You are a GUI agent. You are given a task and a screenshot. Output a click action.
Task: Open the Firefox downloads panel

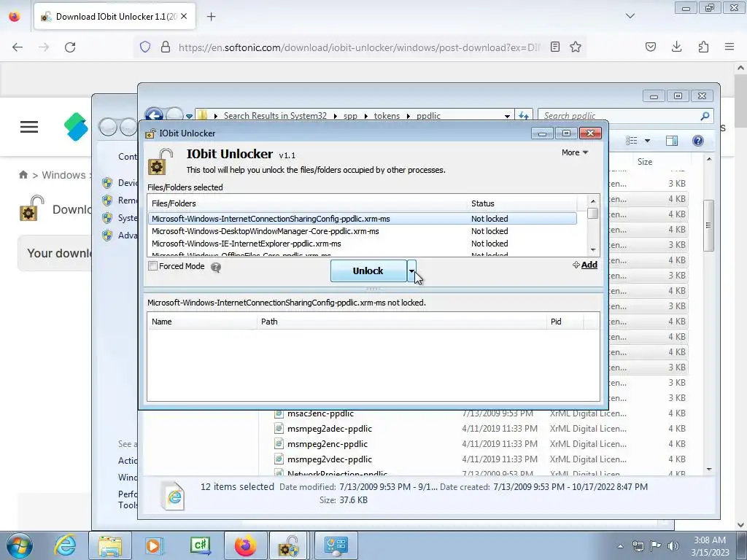[x=676, y=47]
